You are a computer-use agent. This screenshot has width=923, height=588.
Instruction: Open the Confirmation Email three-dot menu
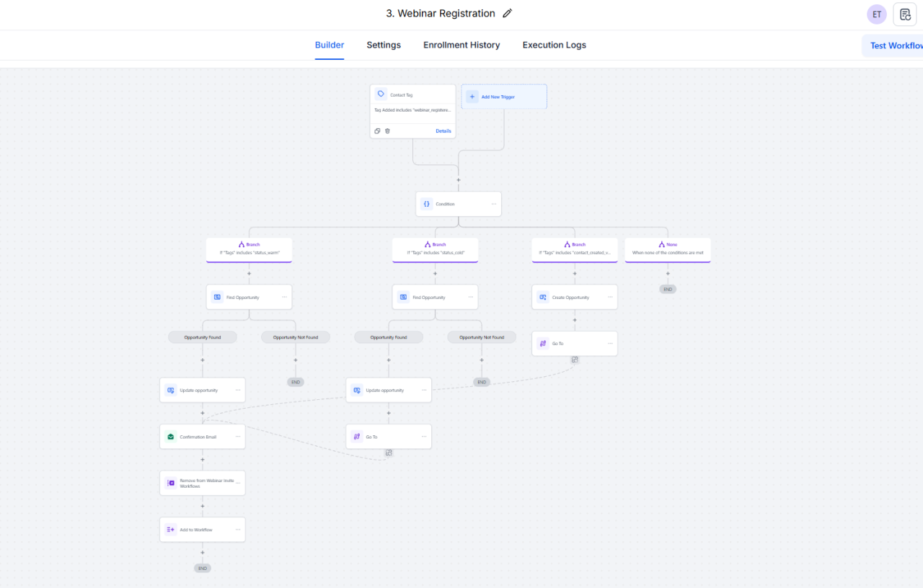point(238,437)
